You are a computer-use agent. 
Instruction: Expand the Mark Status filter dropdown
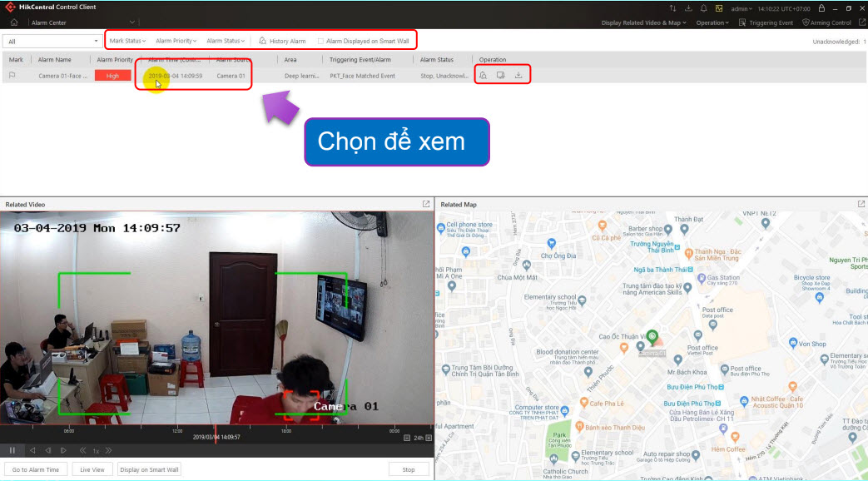127,41
